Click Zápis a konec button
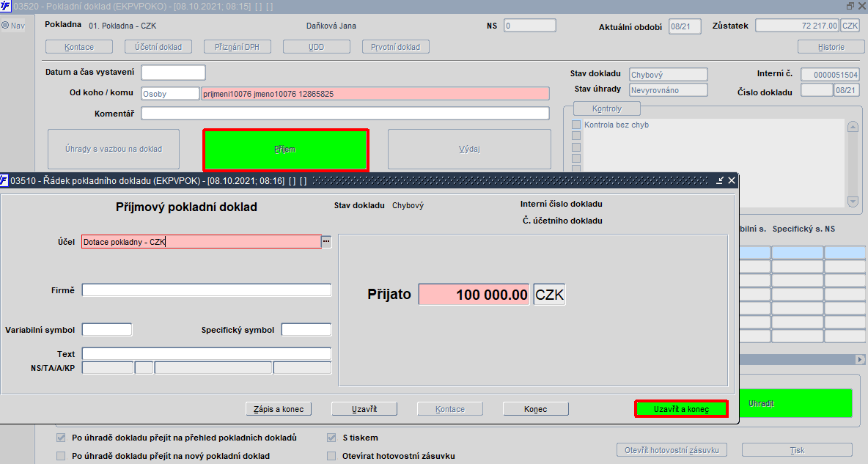This screenshot has width=868, height=464. [279, 408]
